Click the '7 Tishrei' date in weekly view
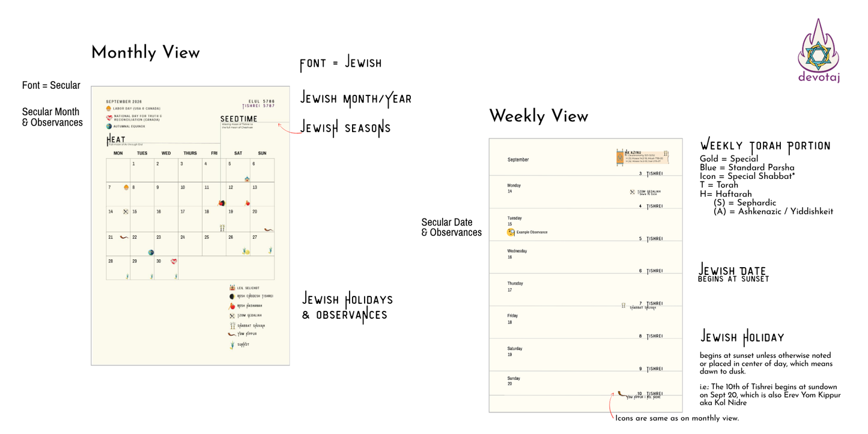 click(651, 304)
